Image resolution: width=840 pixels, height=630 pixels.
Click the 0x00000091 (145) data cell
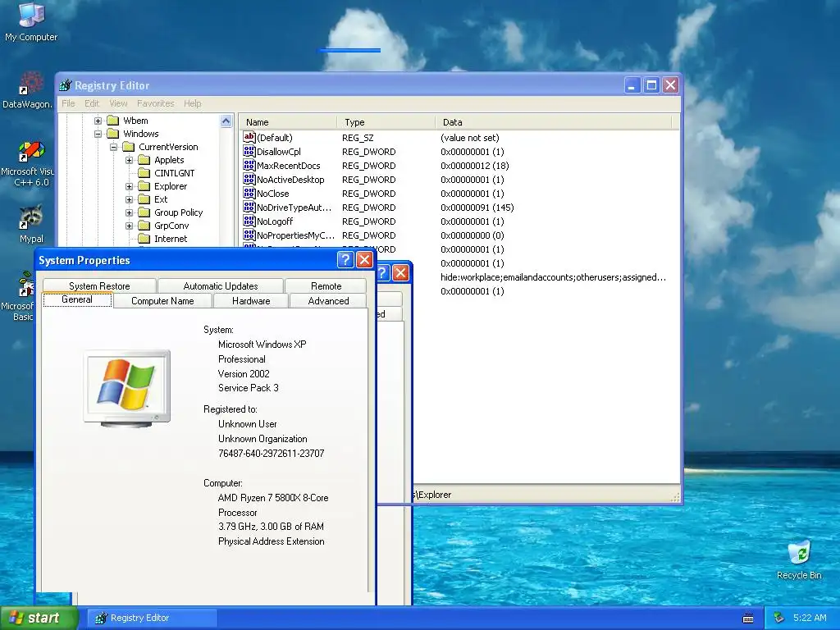pos(477,208)
